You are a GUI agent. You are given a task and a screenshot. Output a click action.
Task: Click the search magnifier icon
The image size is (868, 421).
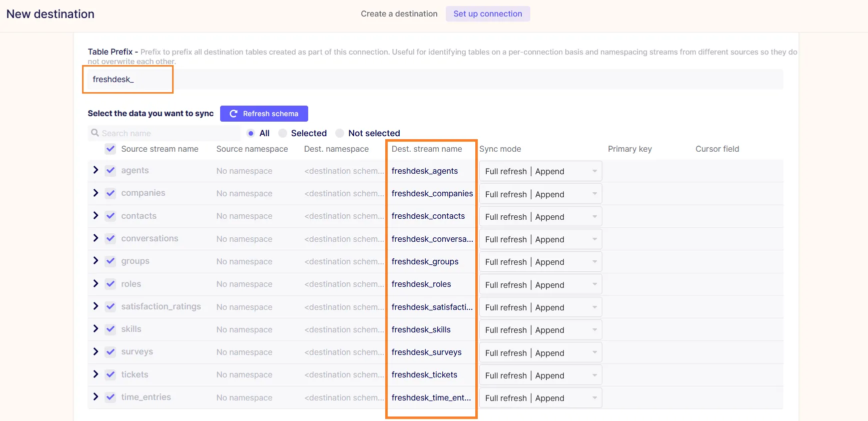[x=95, y=133]
